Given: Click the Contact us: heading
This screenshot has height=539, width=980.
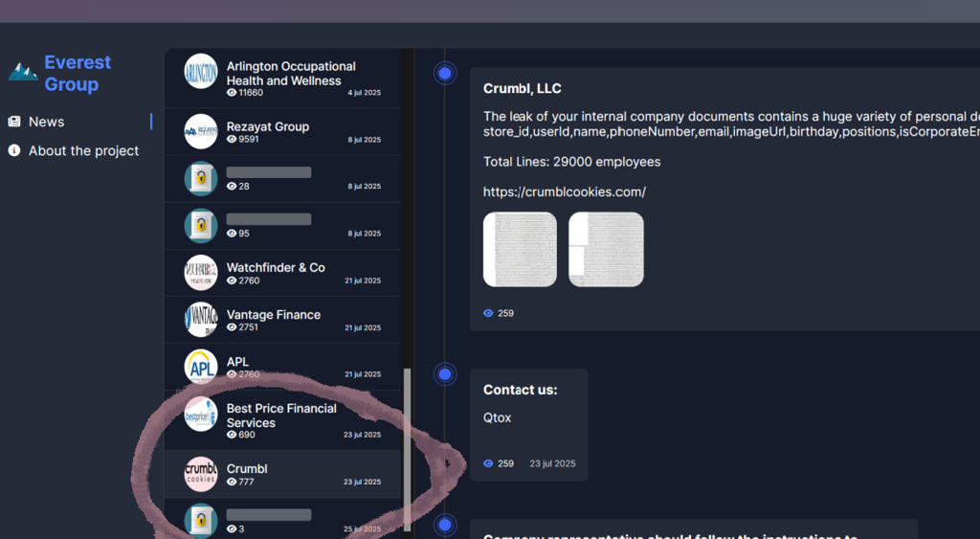Looking at the screenshot, I should click(x=520, y=390).
